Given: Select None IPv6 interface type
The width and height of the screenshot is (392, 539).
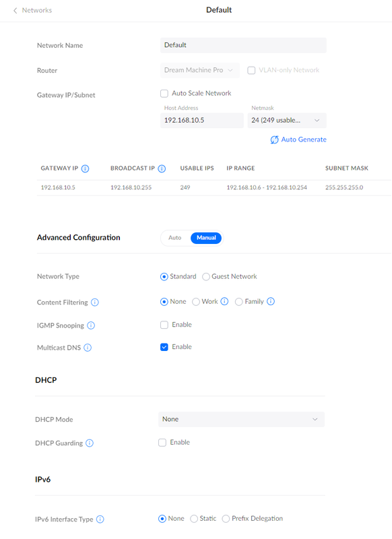Looking at the screenshot, I should [x=162, y=519].
